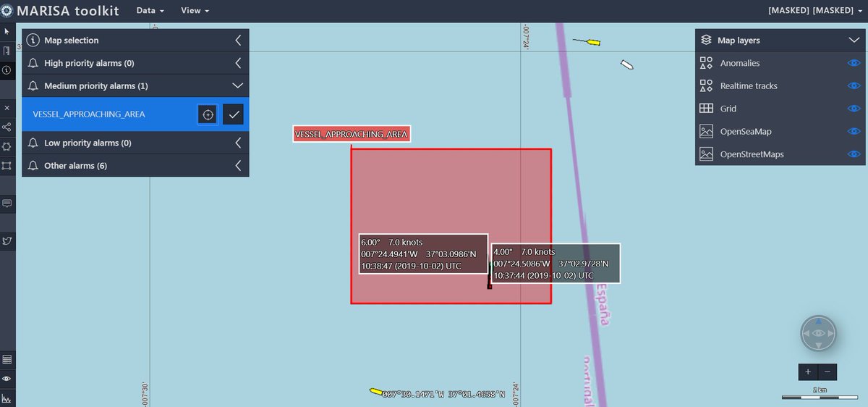Viewport: 868px width, 407px height.
Task: Select the white vessel icon on map
Action: (x=627, y=65)
